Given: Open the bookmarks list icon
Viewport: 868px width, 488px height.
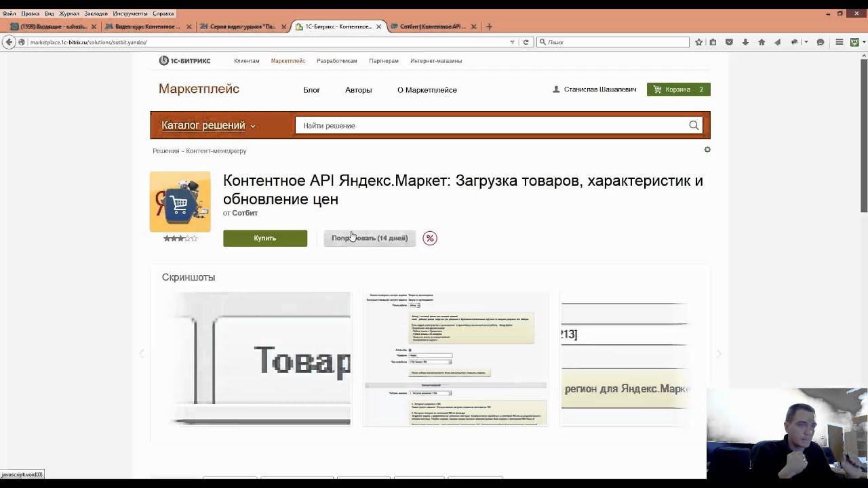Looking at the screenshot, I should [x=713, y=42].
